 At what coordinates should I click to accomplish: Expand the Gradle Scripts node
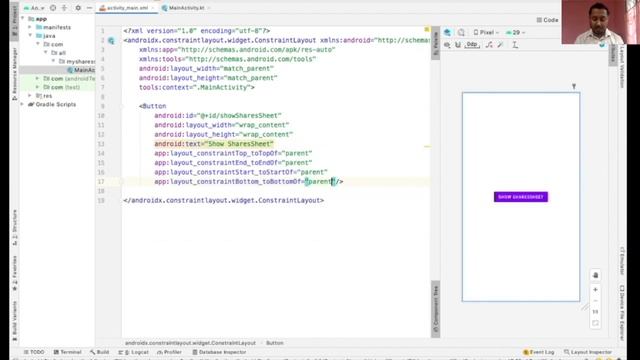(23, 104)
